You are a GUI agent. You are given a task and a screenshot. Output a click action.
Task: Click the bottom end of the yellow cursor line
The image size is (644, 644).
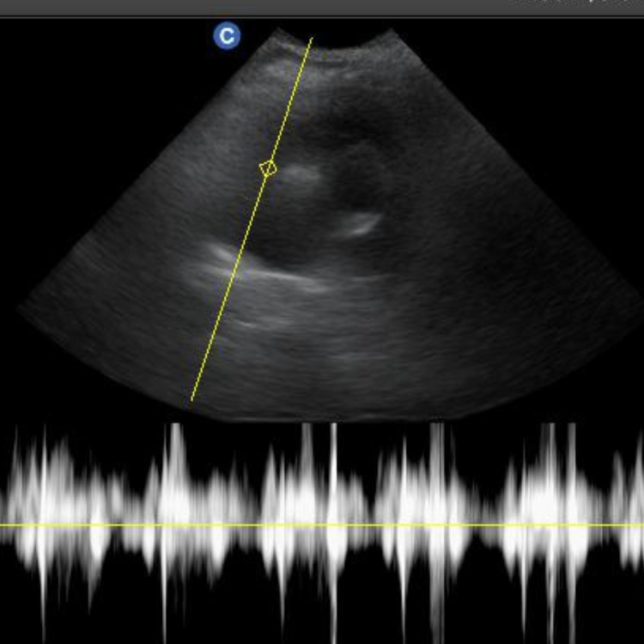point(191,399)
